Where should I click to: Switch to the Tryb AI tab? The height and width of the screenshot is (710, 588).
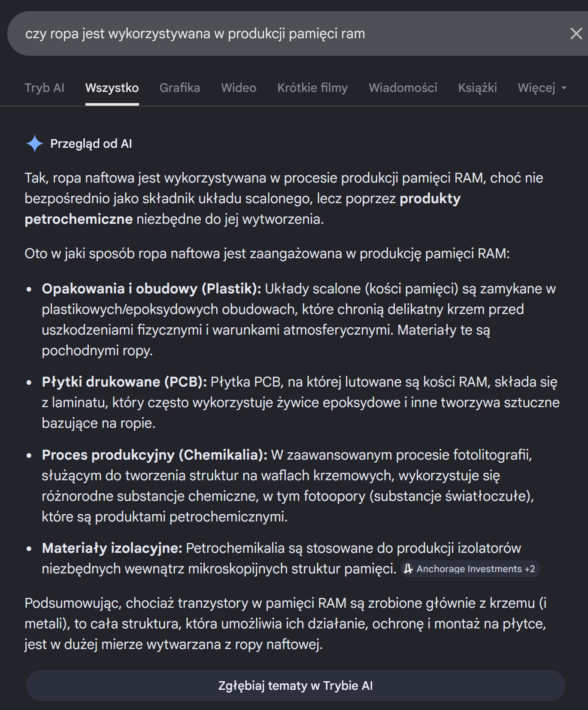click(x=44, y=88)
